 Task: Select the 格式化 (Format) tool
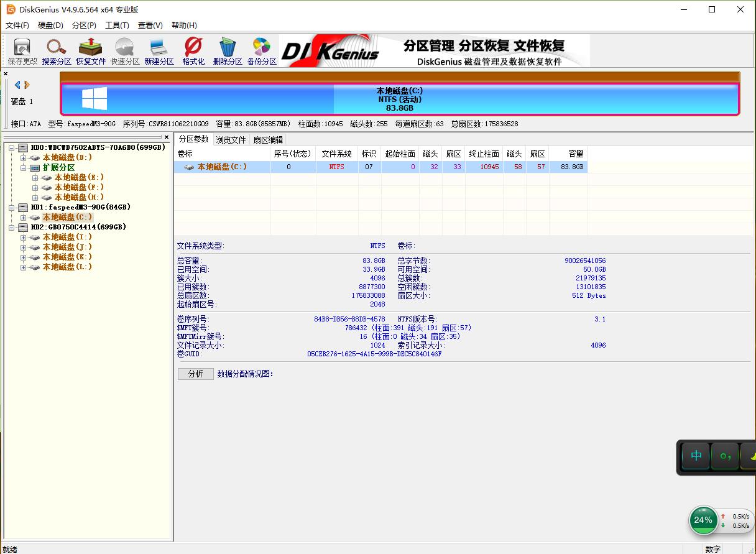tap(193, 50)
